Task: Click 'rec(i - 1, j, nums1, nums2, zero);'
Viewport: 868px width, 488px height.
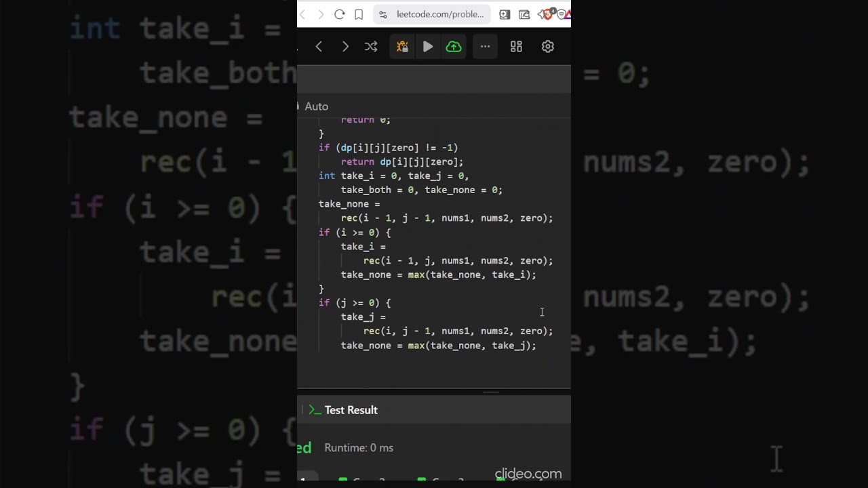Action: coord(458,260)
